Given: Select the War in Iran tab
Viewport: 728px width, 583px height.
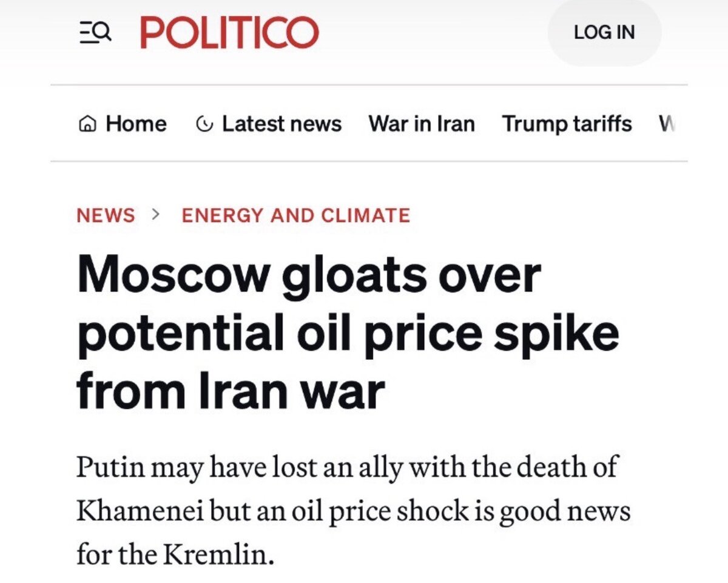Looking at the screenshot, I should pyautogui.click(x=422, y=124).
